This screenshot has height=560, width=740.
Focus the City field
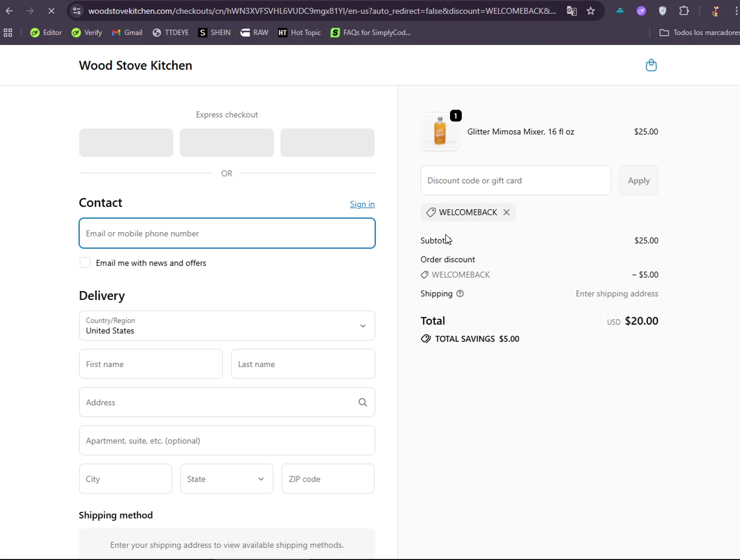pos(125,479)
